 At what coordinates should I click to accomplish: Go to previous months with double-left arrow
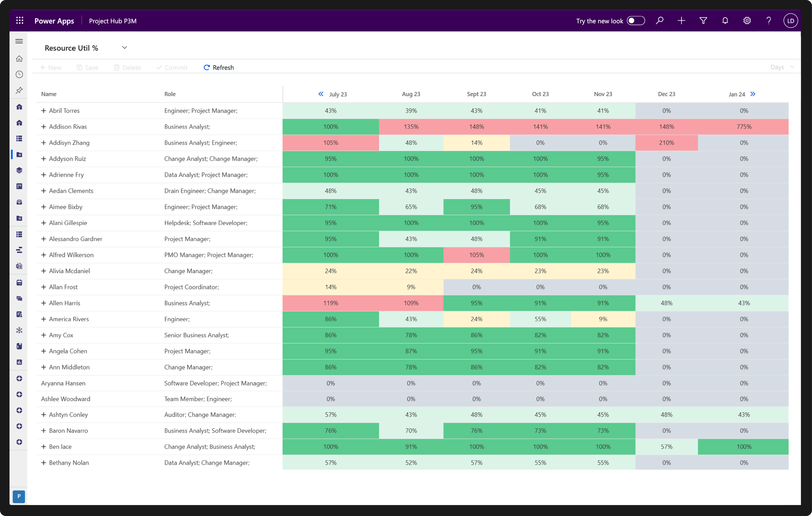321,94
